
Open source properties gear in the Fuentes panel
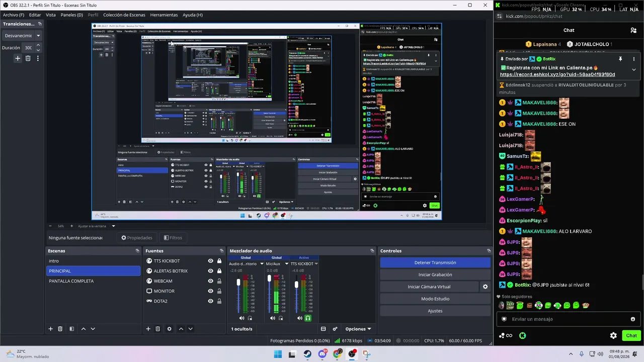[169, 329]
